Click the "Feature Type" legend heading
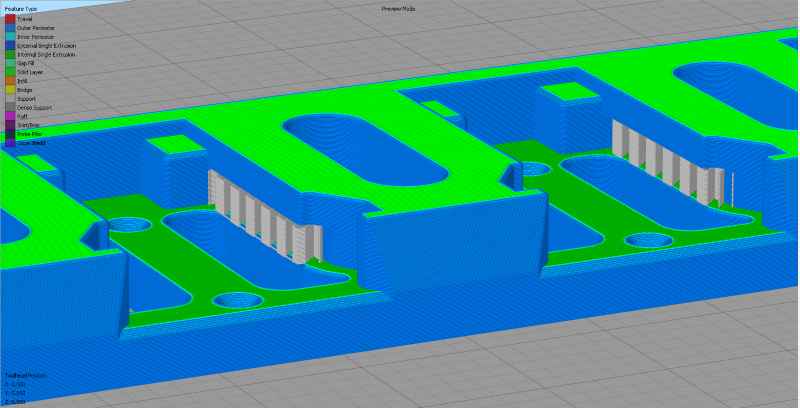This screenshot has height=408, width=800. click(x=21, y=9)
